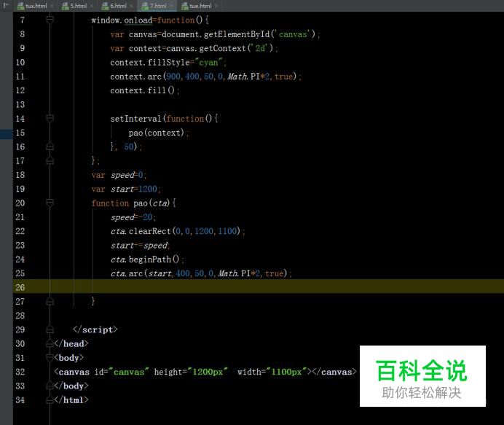This screenshot has height=425, width=504.
Task: Click 'Math.PI' on line 11
Action: [244, 77]
